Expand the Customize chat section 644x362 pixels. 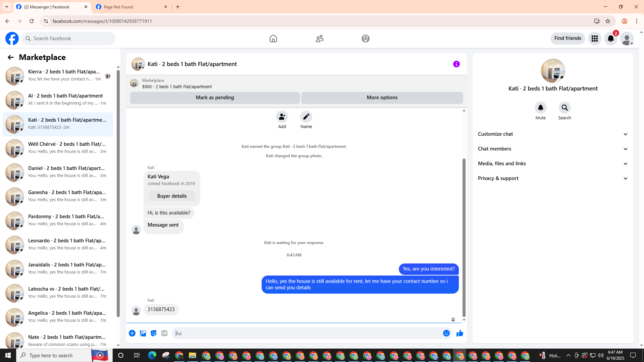tap(553, 134)
